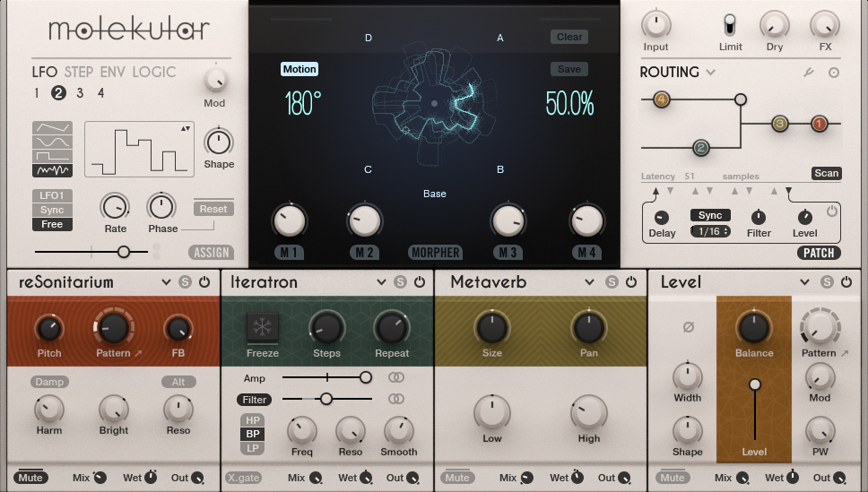Turn off the reSonitarium power button
The width and height of the screenshot is (868, 492).
pyautogui.click(x=204, y=282)
